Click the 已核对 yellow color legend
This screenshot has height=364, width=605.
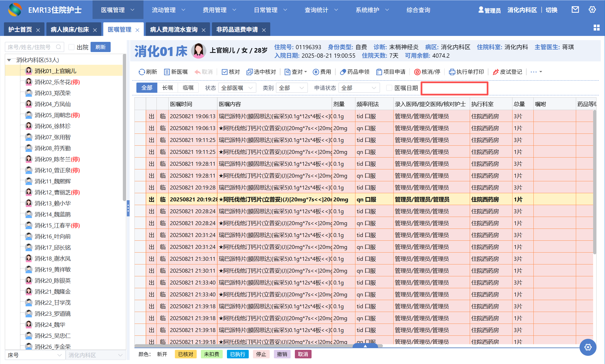186,354
